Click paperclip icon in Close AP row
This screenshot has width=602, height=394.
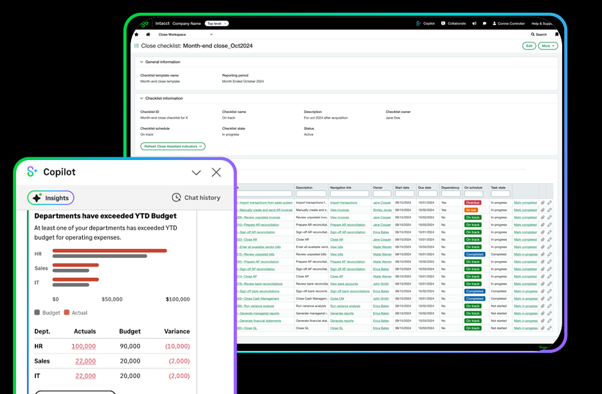[x=542, y=276]
